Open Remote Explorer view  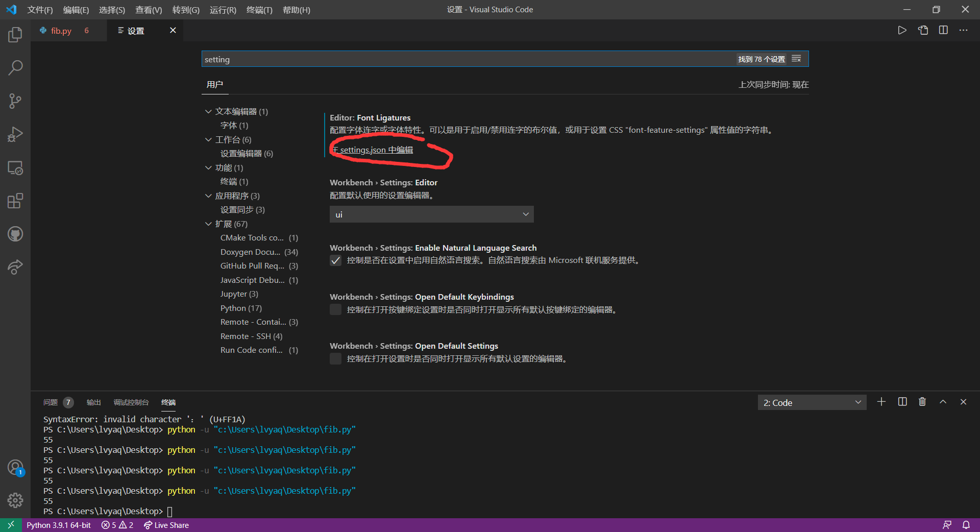click(15, 167)
